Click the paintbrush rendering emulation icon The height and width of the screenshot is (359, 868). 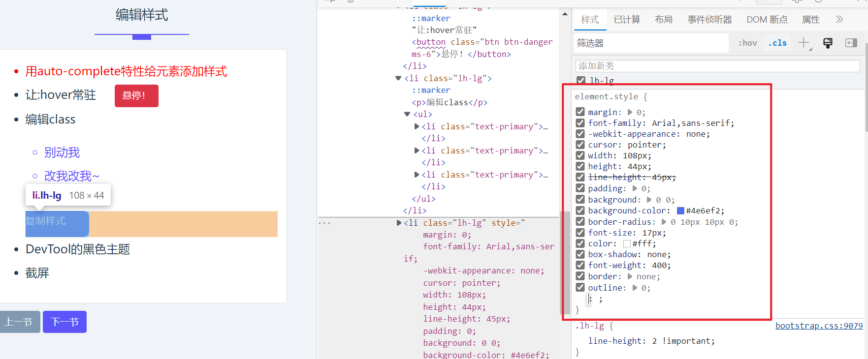tap(828, 43)
